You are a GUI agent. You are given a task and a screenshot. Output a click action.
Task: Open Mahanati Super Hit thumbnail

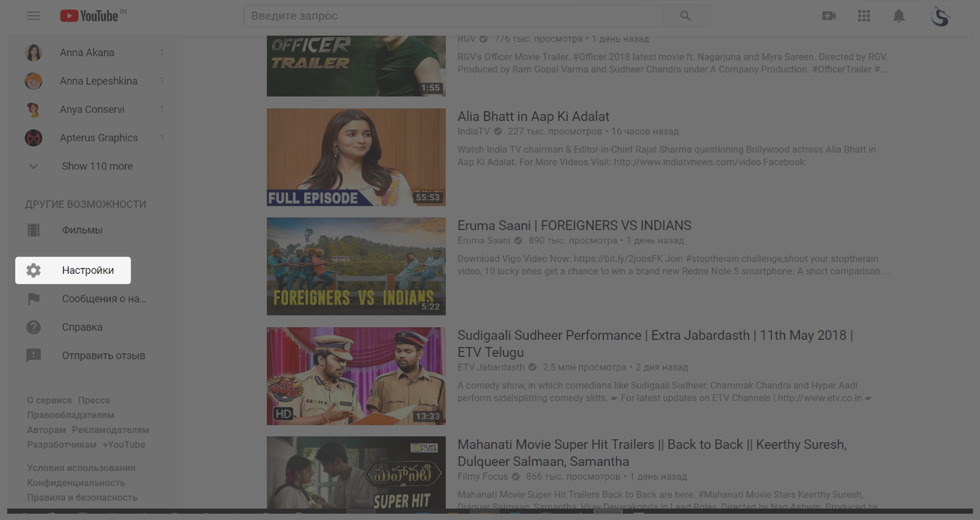356,472
